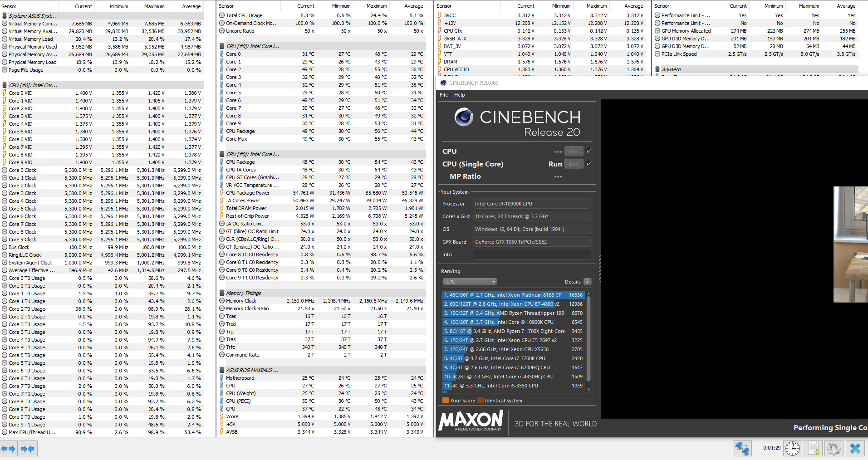
Task: Click the Aquaero section header icon
Action: pyautogui.click(x=657, y=69)
